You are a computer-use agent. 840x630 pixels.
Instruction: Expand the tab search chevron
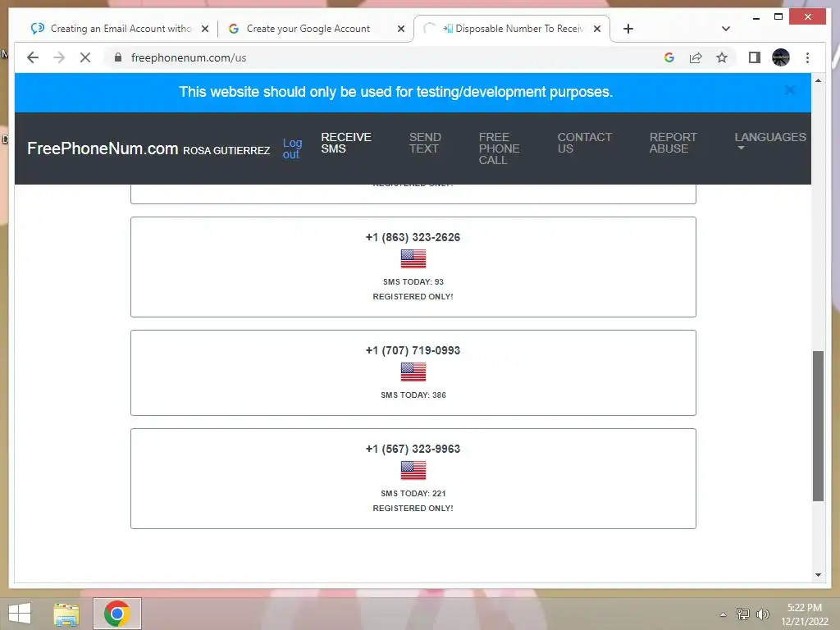(726, 29)
